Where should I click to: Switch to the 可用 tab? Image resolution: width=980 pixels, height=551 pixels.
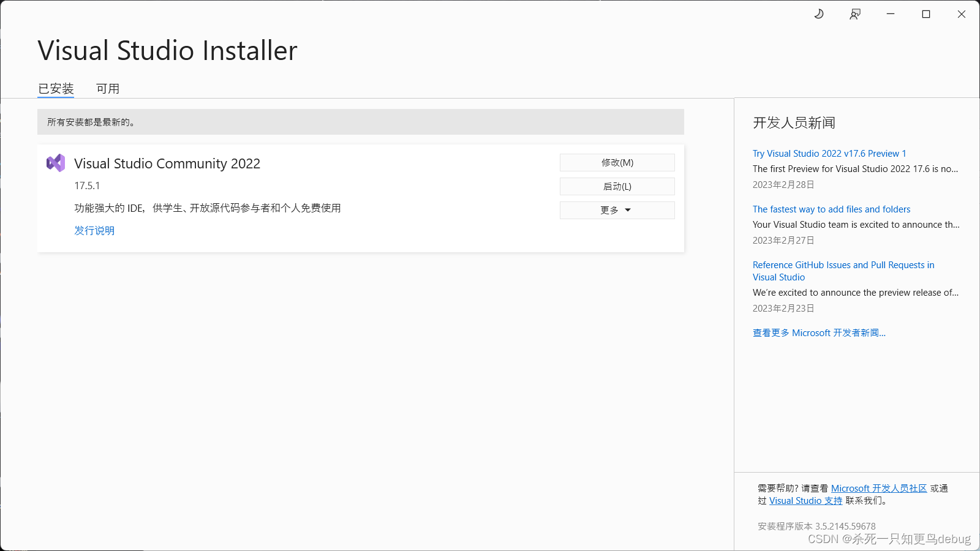click(x=108, y=89)
